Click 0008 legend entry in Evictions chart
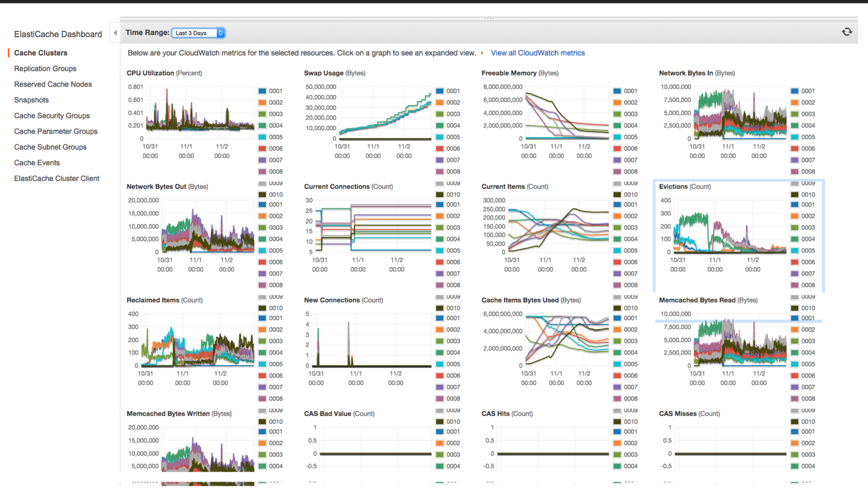The width and height of the screenshot is (868, 496). click(x=803, y=285)
